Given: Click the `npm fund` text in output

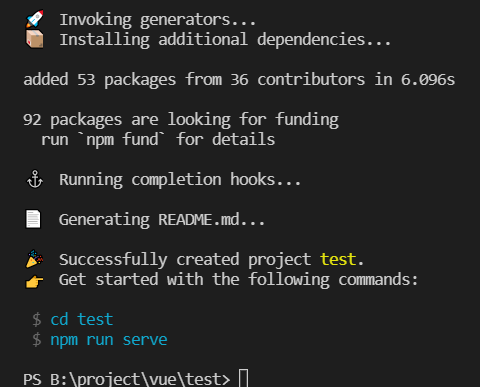Looking at the screenshot, I should click(x=121, y=139).
